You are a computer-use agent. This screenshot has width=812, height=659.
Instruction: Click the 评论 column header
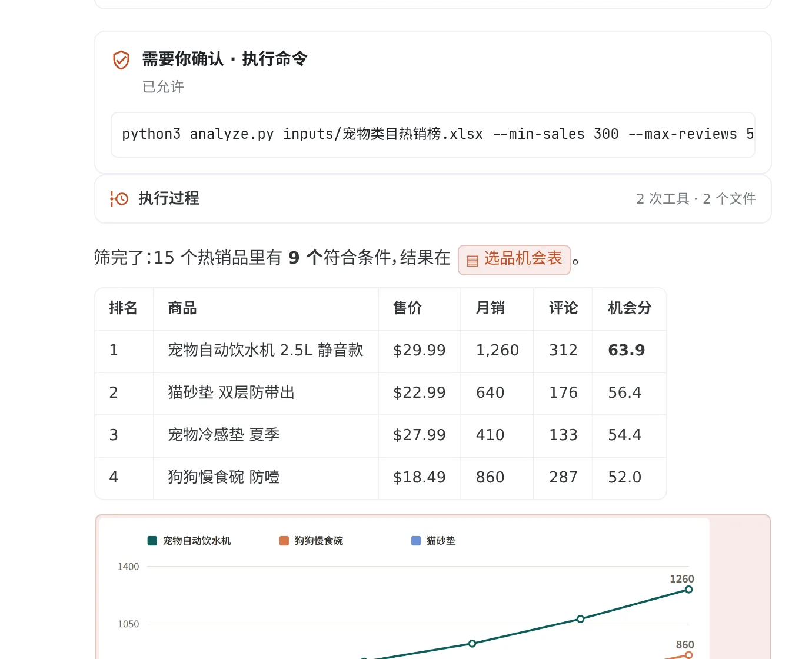click(564, 308)
